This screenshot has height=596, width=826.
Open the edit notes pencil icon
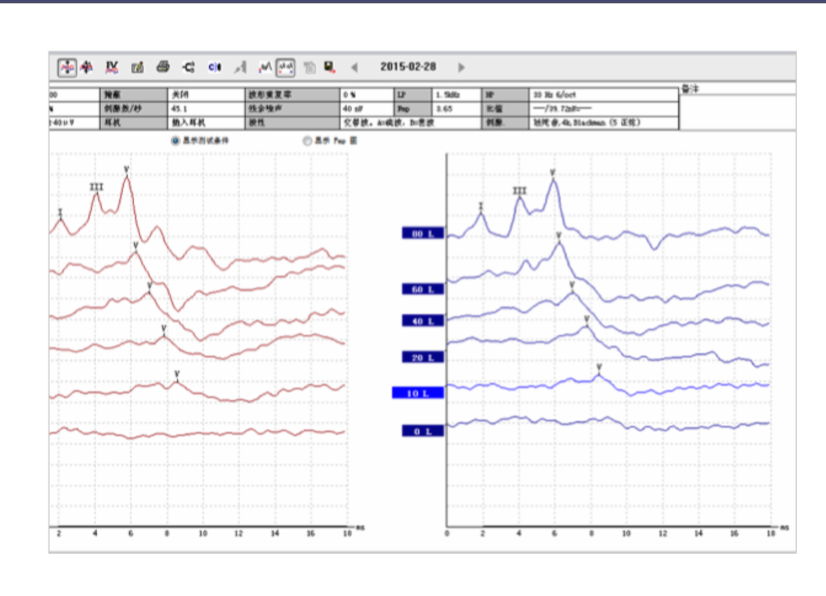137,67
